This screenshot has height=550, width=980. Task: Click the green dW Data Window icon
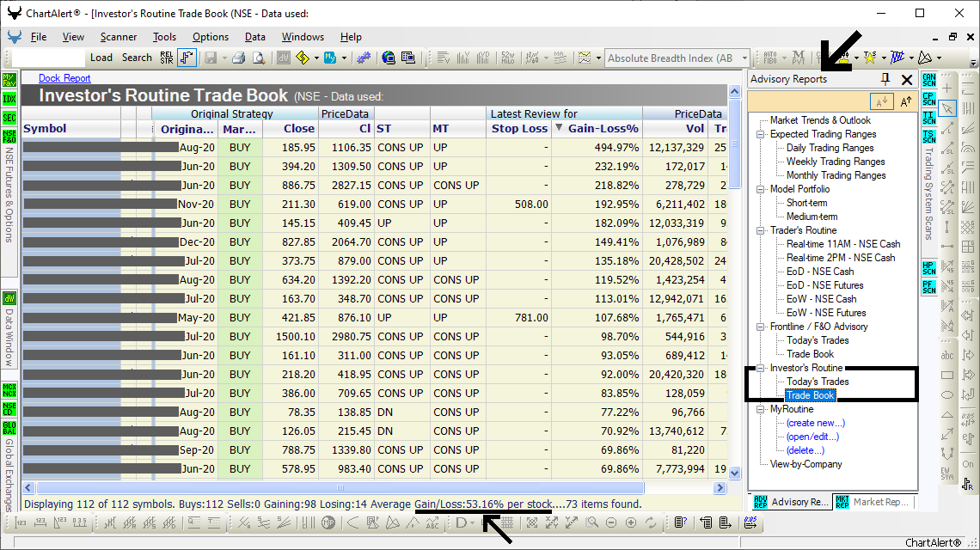pyautogui.click(x=9, y=298)
